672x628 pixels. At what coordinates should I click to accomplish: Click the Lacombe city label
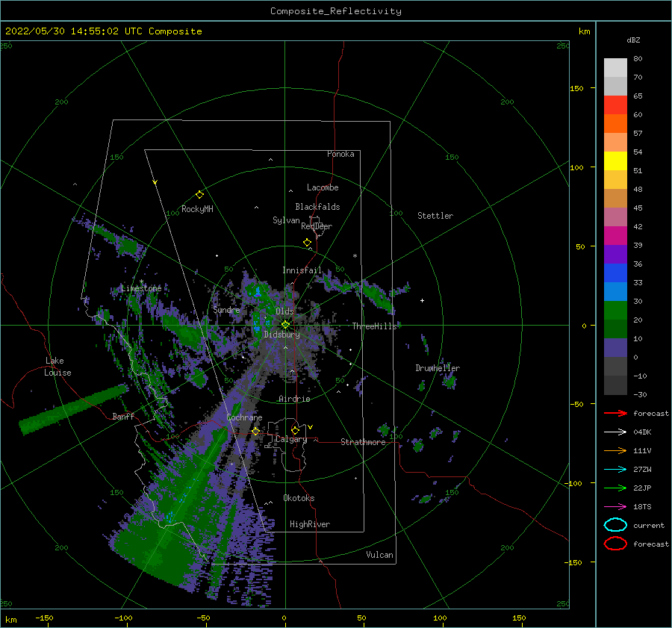coord(323,187)
